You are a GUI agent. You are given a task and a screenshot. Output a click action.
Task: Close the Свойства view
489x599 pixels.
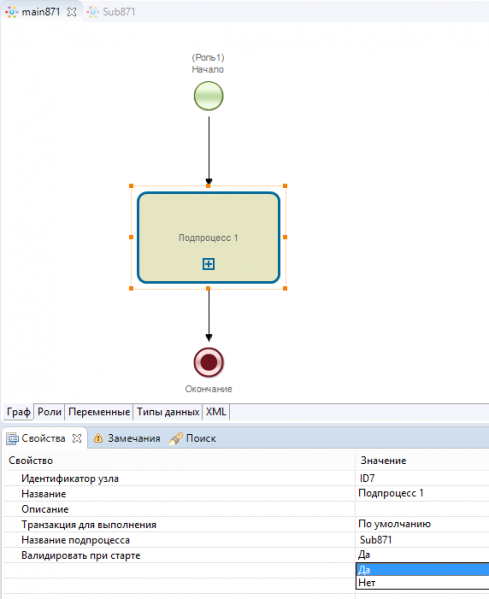(x=77, y=438)
